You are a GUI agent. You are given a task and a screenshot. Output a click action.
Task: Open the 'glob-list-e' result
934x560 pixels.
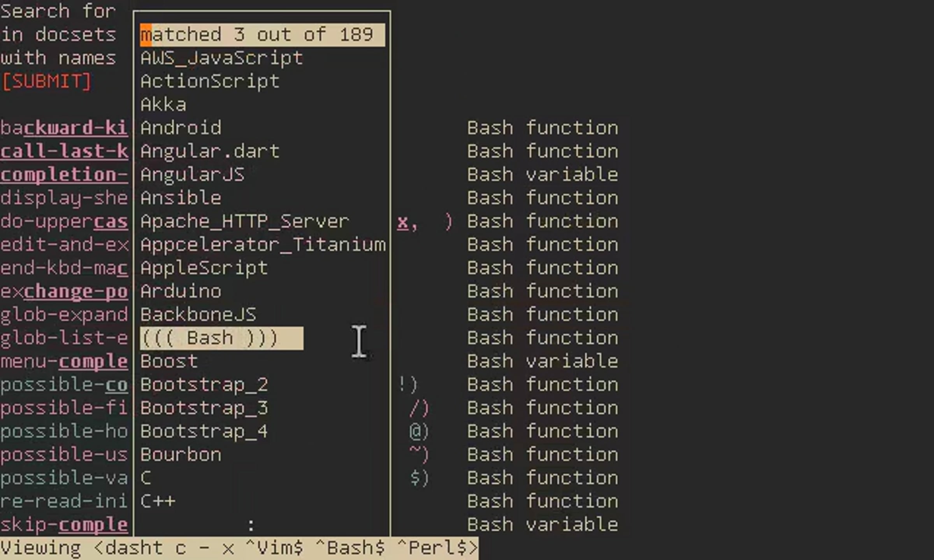coord(64,338)
